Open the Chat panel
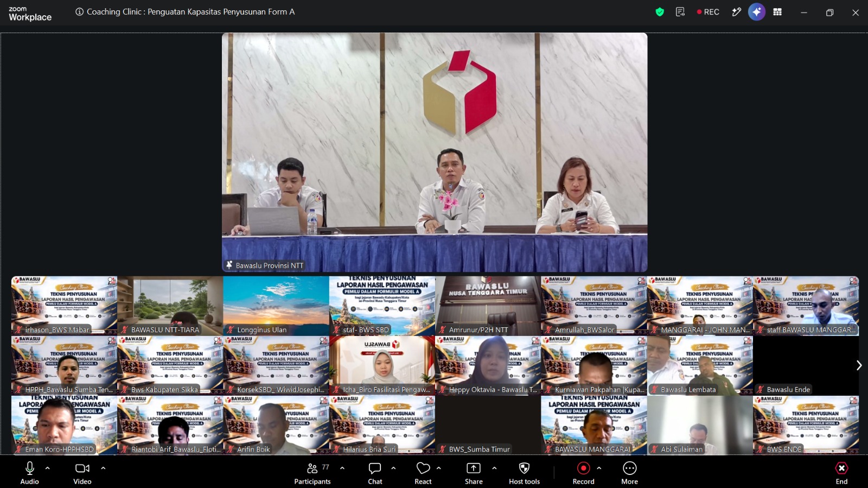Image resolution: width=868 pixels, height=488 pixels. 375,472
